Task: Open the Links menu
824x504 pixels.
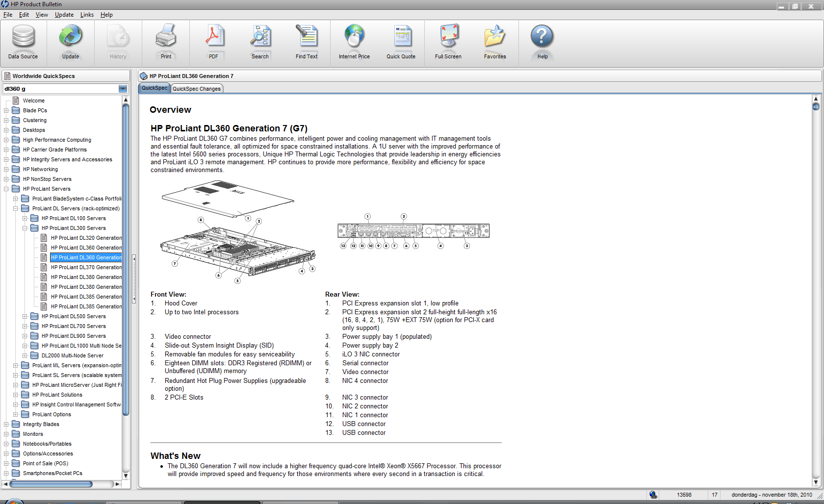Action: pos(87,15)
